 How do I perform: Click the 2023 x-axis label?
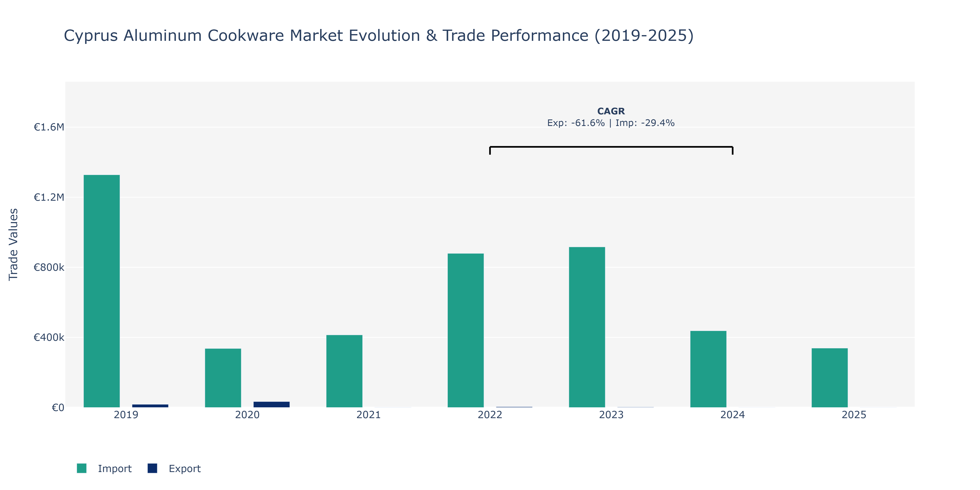(611, 415)
